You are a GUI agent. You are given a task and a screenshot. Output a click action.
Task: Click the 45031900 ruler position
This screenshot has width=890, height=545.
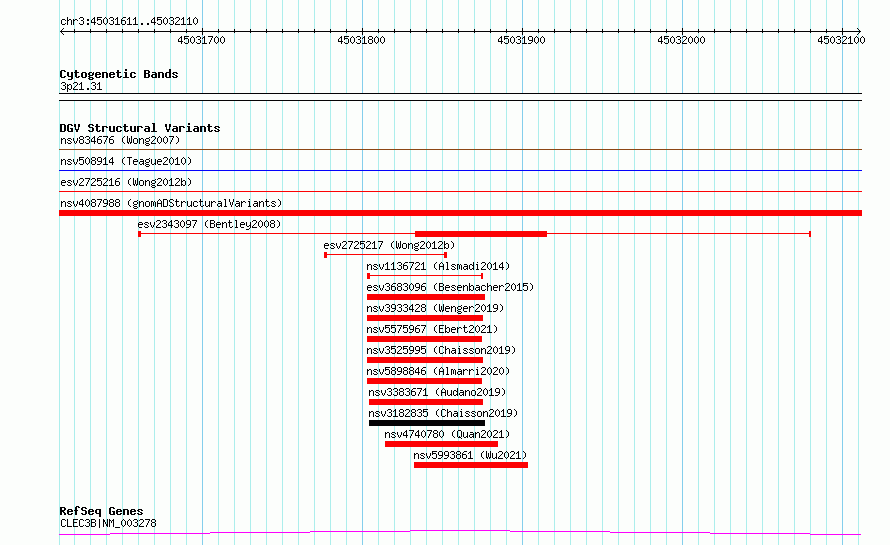click(521, 40)
